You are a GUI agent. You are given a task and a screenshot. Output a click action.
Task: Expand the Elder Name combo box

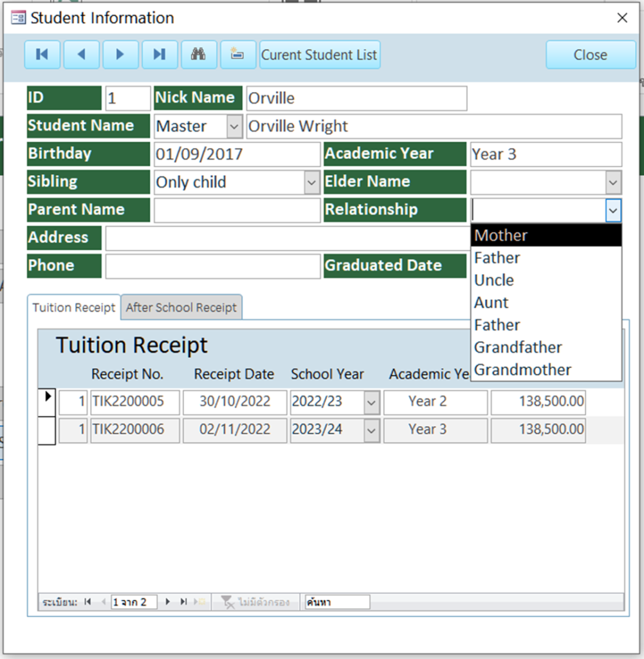[x=614, y=183]
